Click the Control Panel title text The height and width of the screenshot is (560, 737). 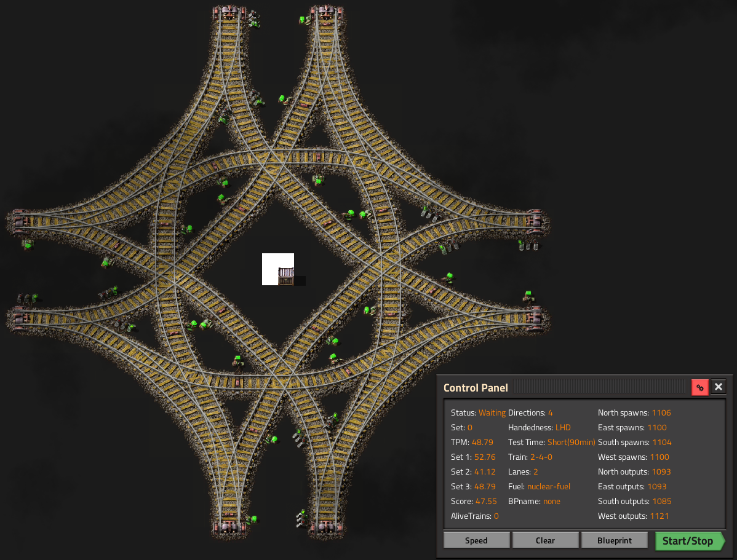(x=476, y=388)
